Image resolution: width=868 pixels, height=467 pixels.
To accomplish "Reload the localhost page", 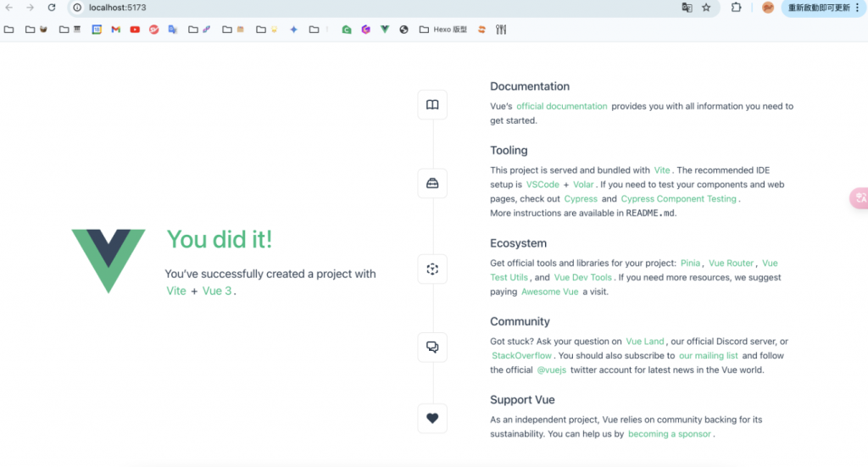I will coord(52,8).
